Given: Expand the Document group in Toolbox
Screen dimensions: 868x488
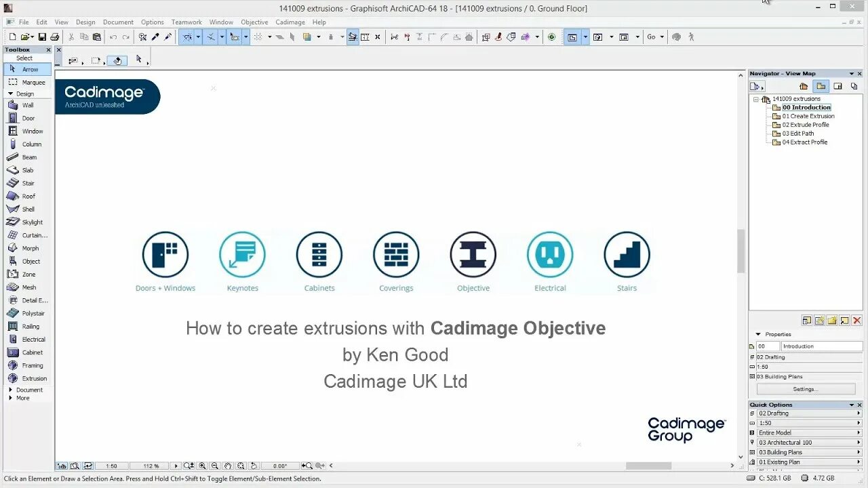Looking at the screenshot, I should [11, 390].
